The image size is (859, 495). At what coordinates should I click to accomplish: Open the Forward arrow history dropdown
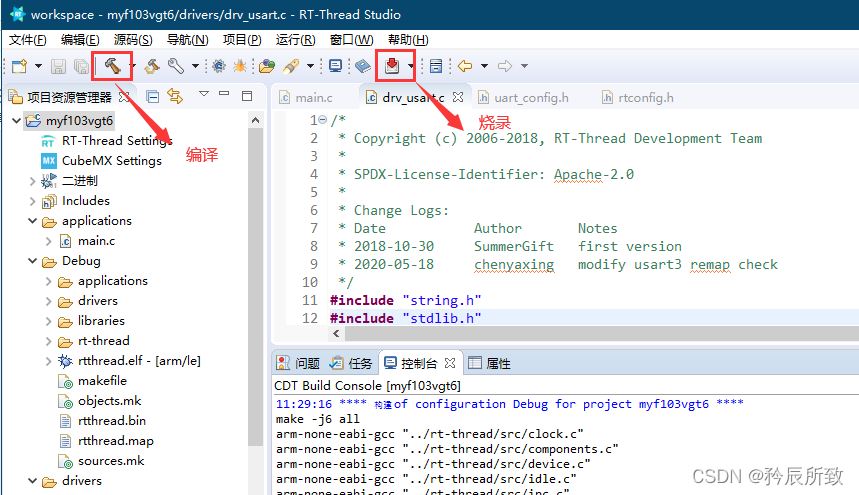point(524,66)
